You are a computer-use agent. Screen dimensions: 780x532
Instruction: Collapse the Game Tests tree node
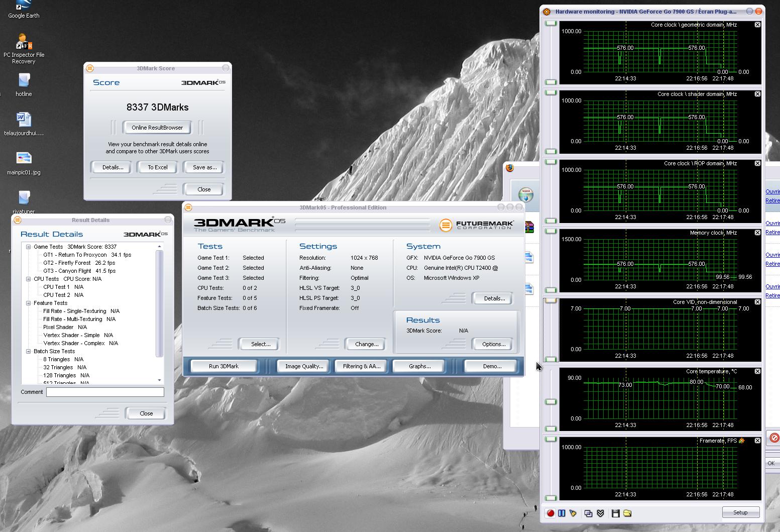(x=29, y=247)
